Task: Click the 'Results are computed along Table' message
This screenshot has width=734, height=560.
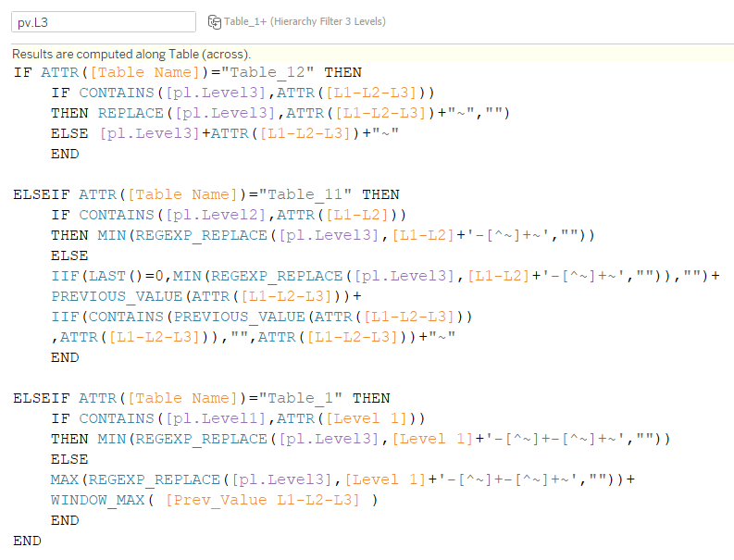Action: point(131,55)
